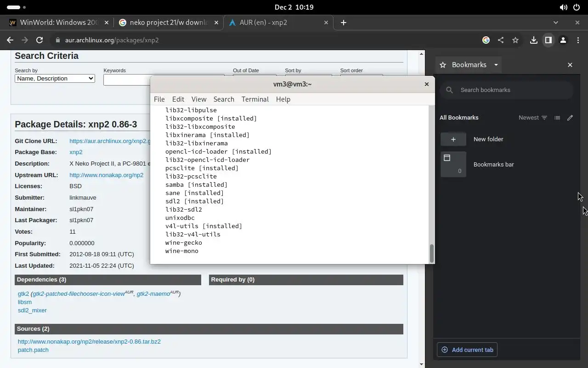Select wine-mono line in terminal
The image size is (588, 368).
(x=182, y=251)
